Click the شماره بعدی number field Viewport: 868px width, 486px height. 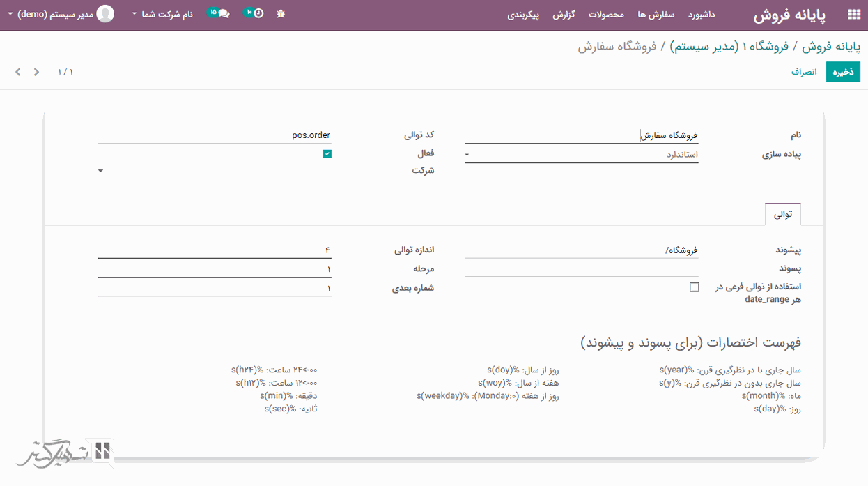tap(214, 288)
